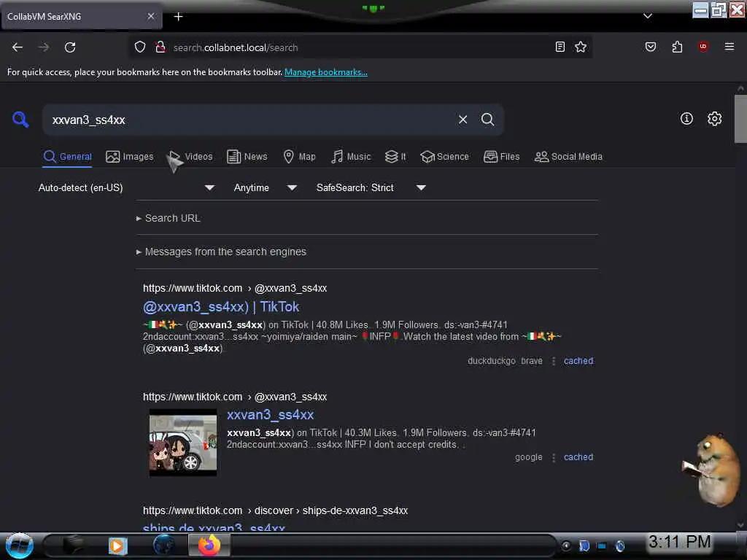
Task: Open the SafeSearch: Strict dropdown
Action: (x=371, y=187)
